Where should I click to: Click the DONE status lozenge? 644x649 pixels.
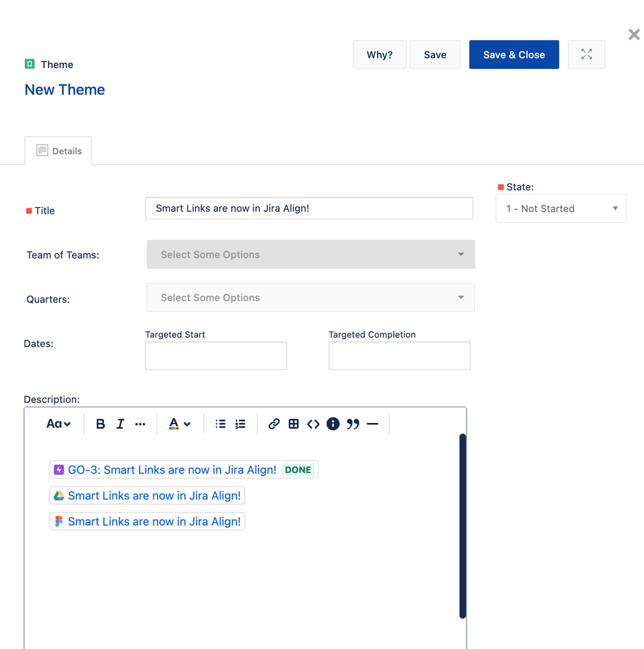[298, 470]
